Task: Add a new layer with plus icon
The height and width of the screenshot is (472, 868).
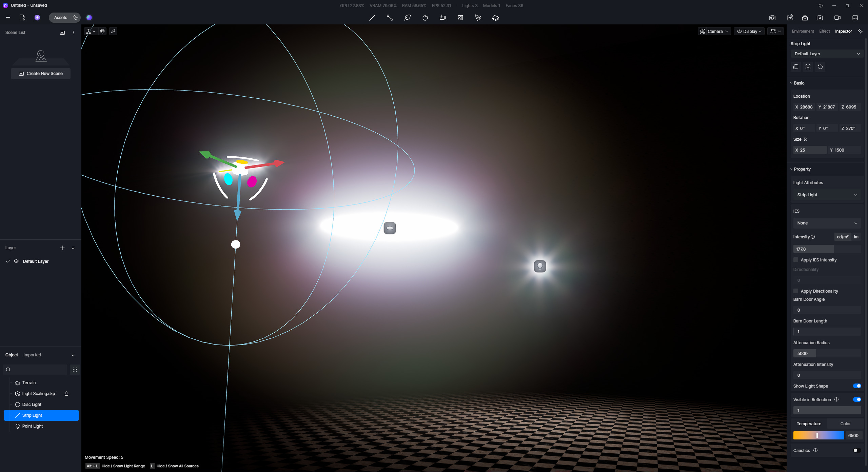Action: pos(62,248)
